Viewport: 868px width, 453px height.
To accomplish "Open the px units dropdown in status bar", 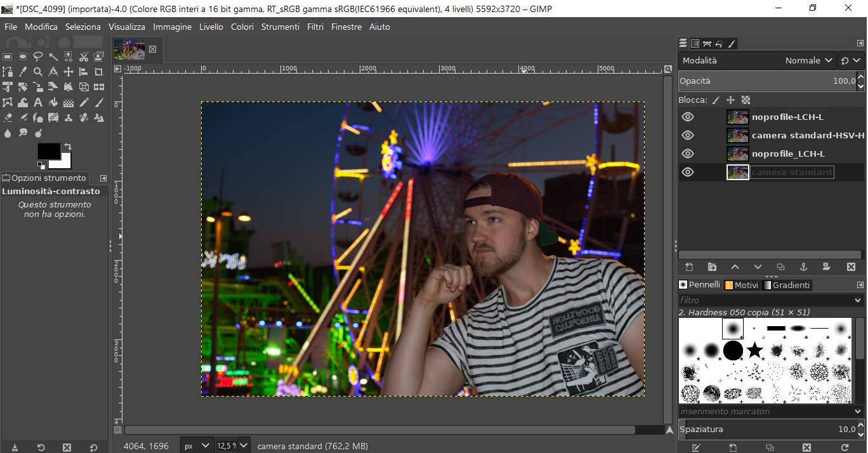I will [x=197, y=446].
